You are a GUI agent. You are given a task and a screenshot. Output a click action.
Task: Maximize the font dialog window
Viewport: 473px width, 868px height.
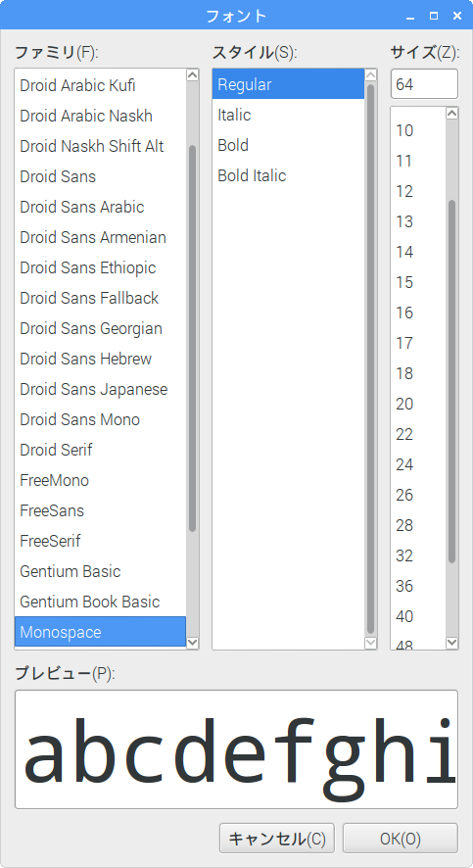434,16
